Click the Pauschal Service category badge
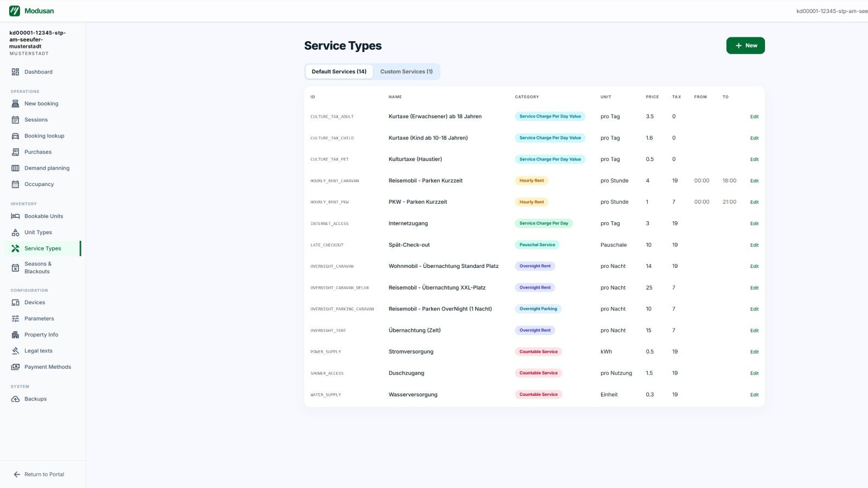 tap(537, 245)
